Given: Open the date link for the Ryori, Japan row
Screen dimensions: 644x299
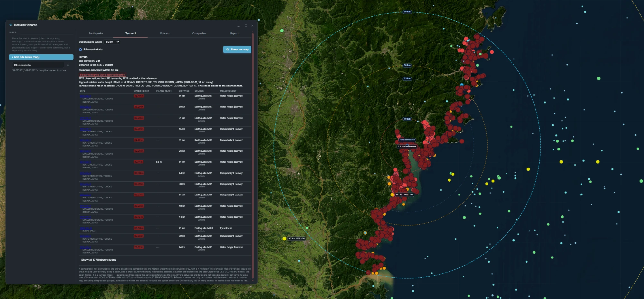Looking at the screenshot, I should 85,228.
